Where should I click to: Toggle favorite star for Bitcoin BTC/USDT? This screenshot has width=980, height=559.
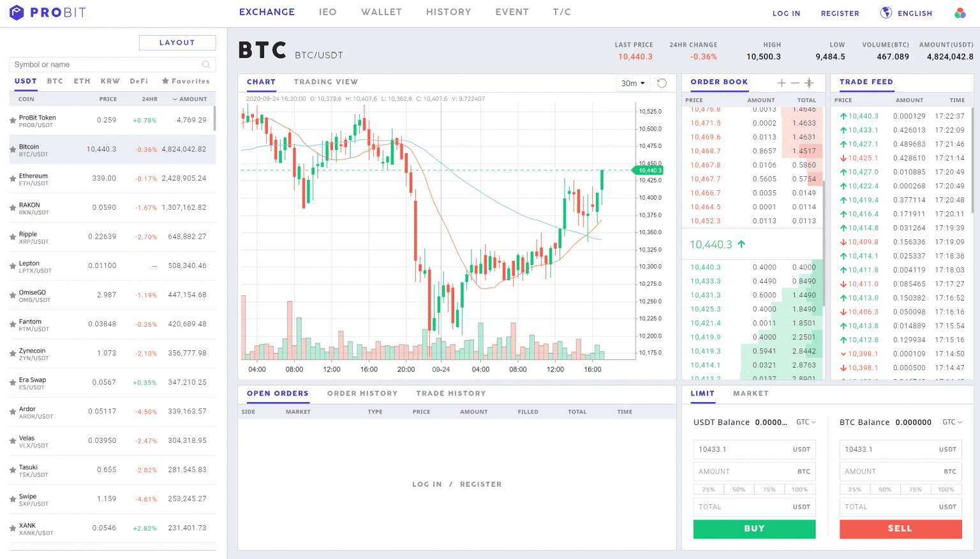[x=13, y=150]
